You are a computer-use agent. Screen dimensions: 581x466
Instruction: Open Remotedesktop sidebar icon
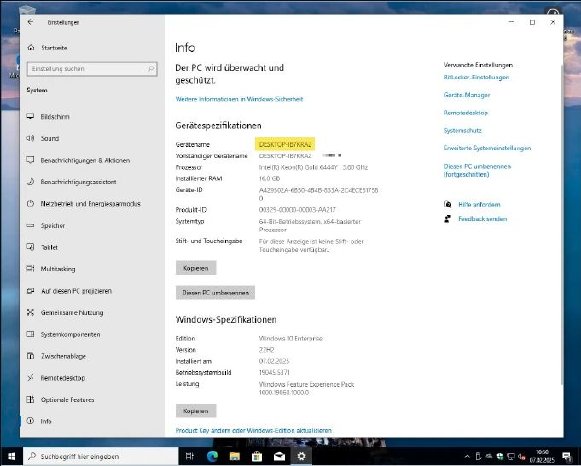coord(30,377)
